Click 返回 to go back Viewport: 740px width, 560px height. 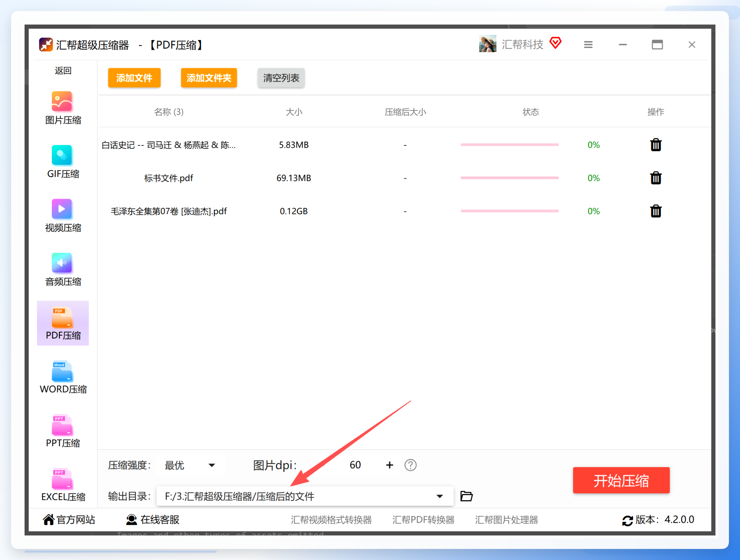(x=63, y=71)
